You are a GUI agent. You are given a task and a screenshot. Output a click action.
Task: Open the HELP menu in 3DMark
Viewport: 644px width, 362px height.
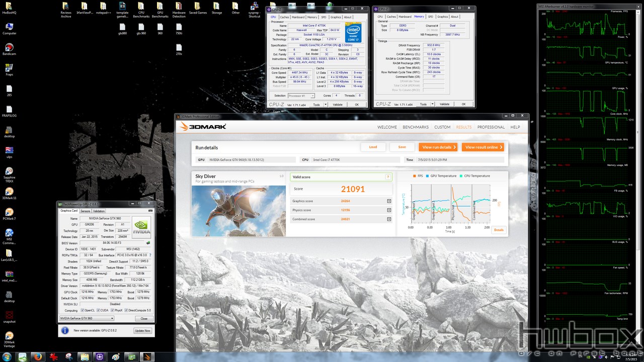(x=515, y=127)
